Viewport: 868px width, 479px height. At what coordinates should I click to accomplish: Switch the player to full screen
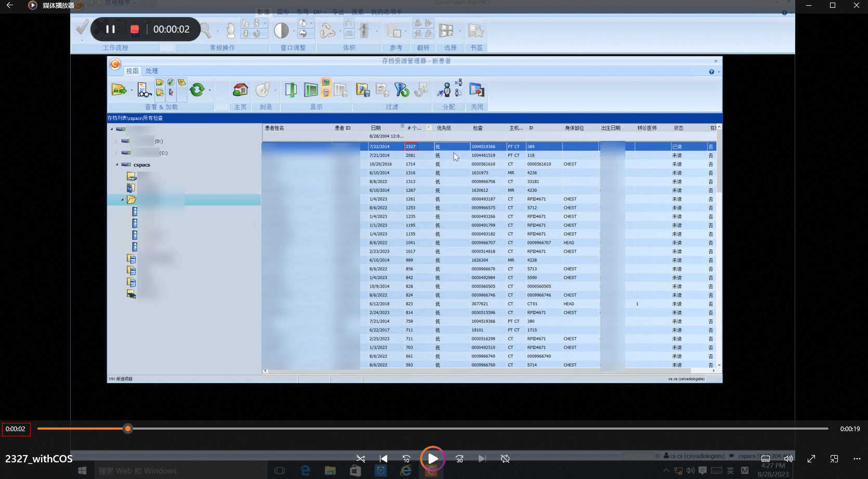coord(811,459)
